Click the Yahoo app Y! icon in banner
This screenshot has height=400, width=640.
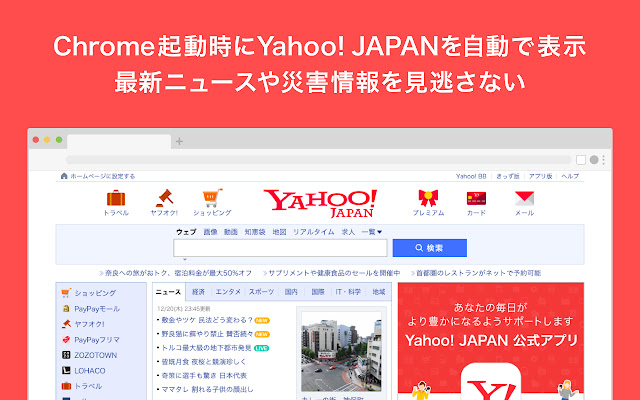click(x=491, y=382)
